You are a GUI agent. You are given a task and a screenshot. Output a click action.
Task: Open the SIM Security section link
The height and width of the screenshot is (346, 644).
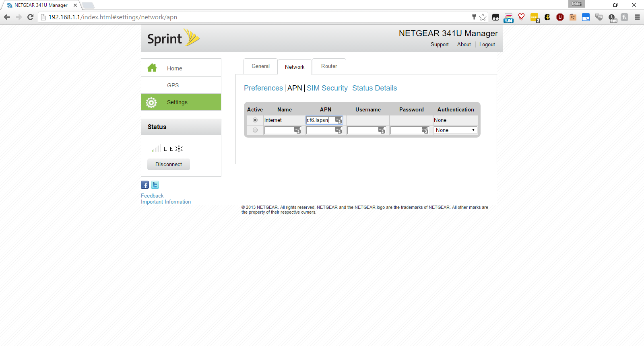(327, 88)
